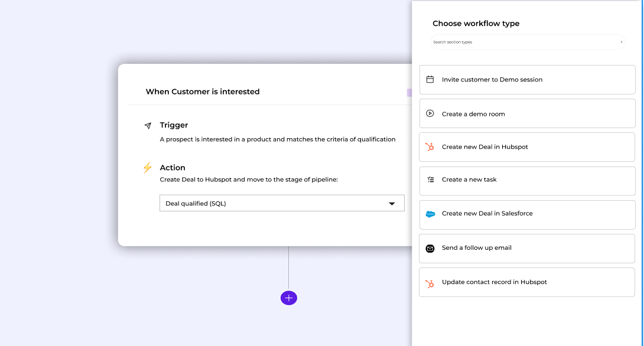Open the Deal qualified (SQL) dropdown
644x346 pixels.
click(272, 203)
